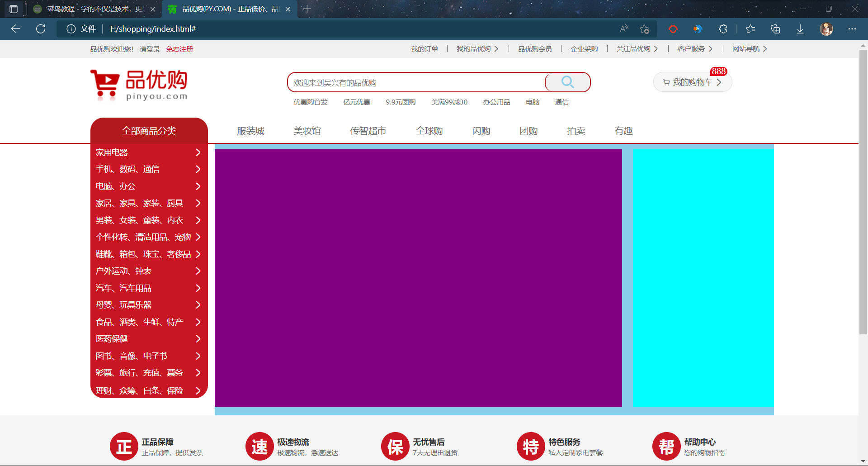Open browser downloads icon in toolbar

800,29
